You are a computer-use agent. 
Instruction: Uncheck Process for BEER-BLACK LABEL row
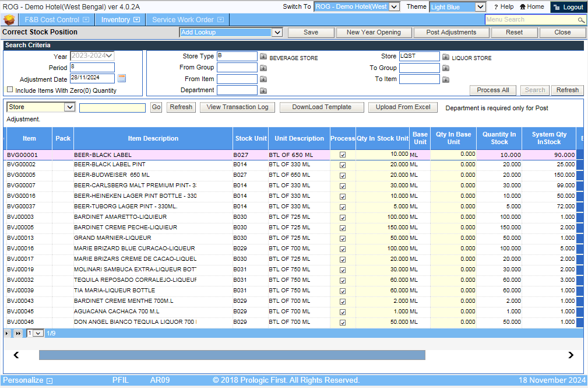coord(343,155)
